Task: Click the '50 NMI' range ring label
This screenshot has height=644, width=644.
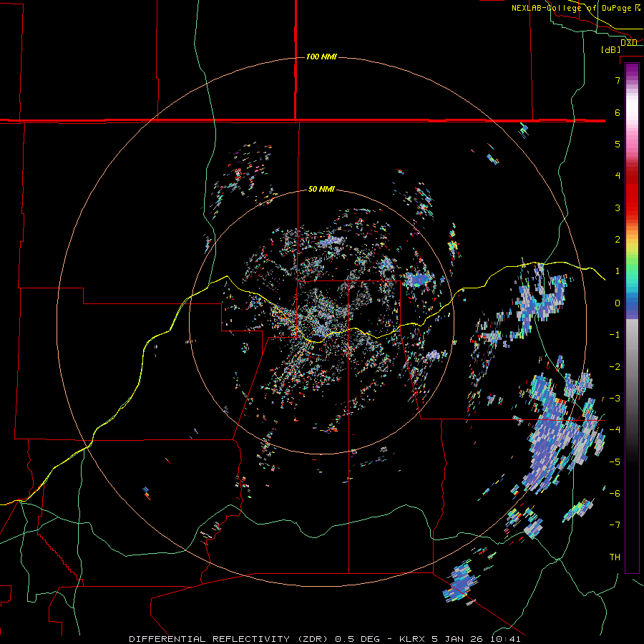Action: click(x=321, y=189)
